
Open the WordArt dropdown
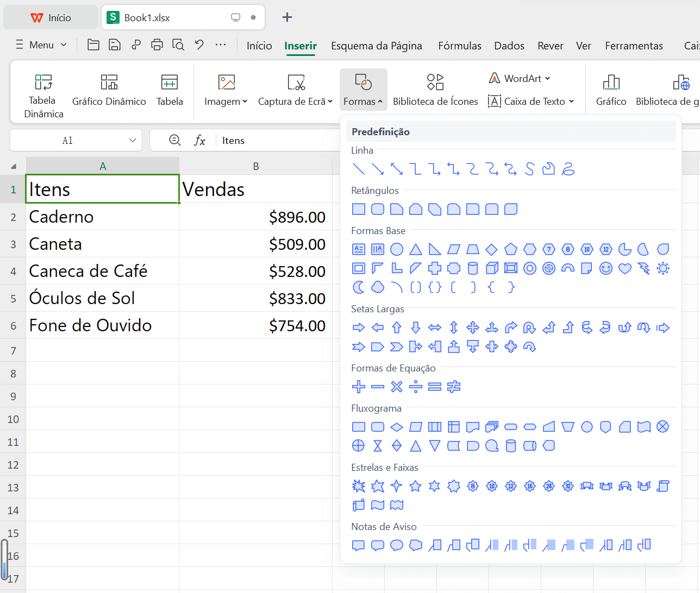pos(519,78)
